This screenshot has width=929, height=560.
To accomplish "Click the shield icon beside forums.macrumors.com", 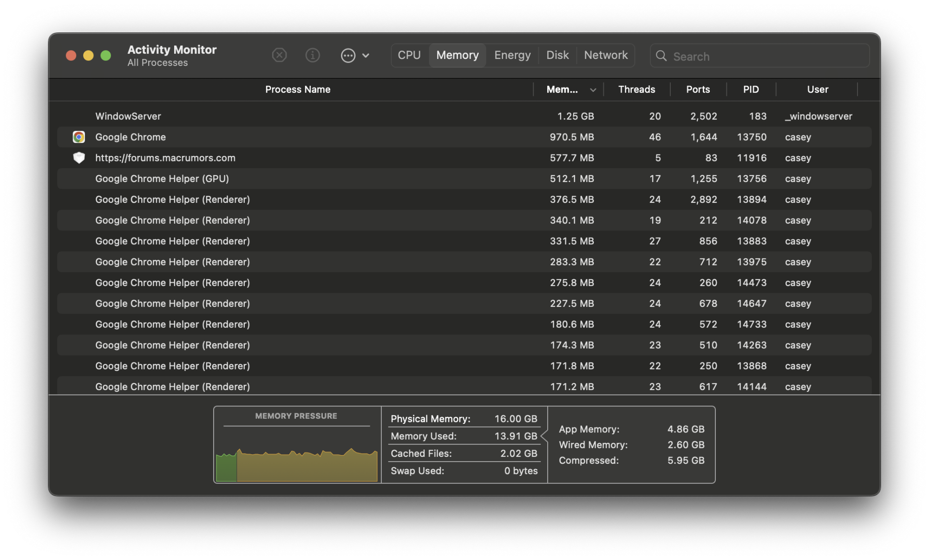I will (x=79, y=158).
